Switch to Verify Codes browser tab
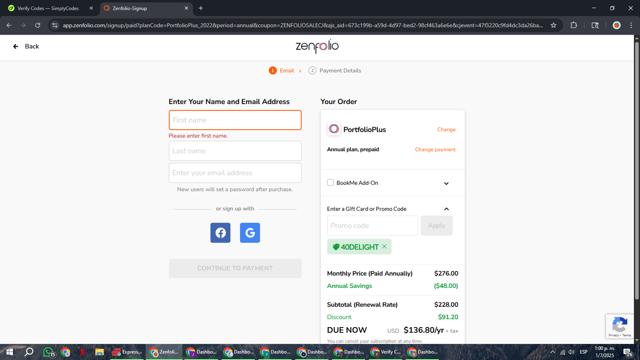 (x=48, y=8)
